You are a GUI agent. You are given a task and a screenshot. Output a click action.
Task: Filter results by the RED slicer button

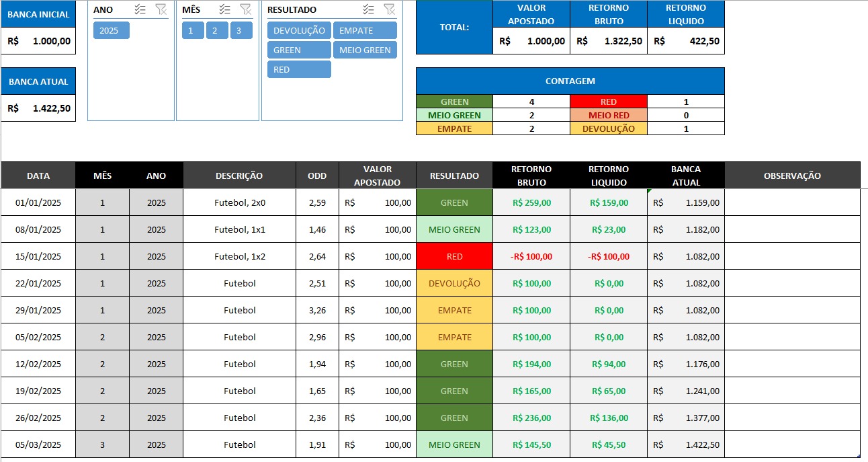299,69
